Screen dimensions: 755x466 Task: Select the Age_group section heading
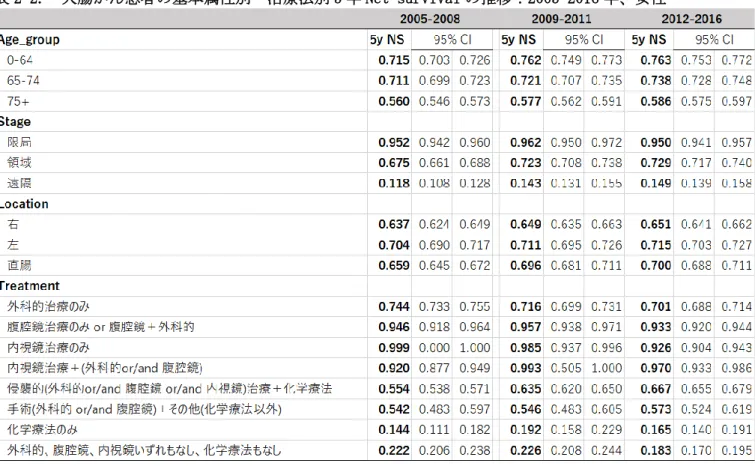tap(30, 39)
